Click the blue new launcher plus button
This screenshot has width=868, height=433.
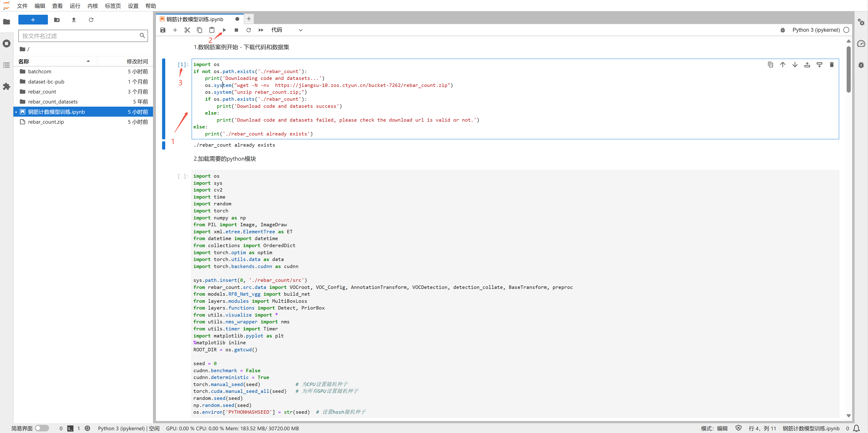[x=33, y=20]
